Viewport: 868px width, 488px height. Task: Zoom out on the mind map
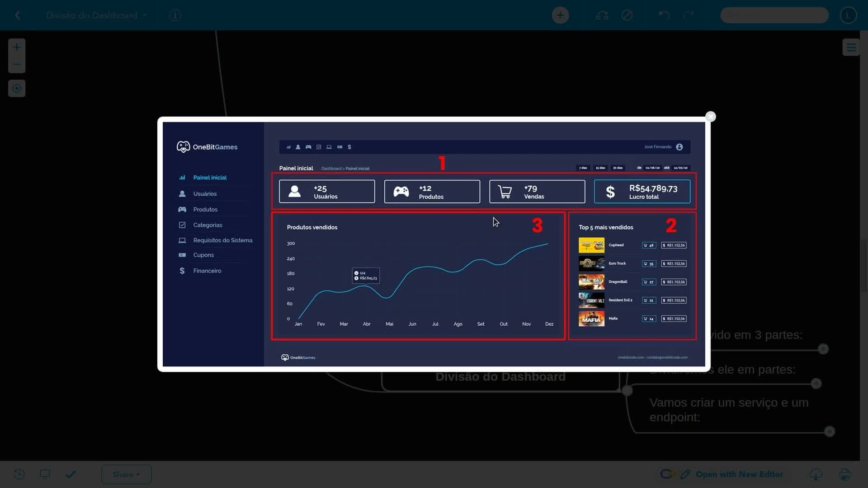[17, 64]
